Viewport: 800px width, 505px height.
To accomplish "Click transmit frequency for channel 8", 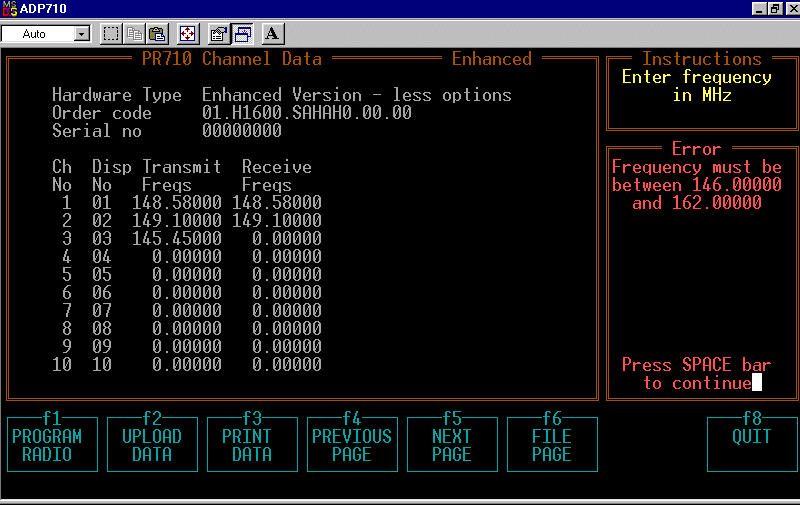I will pyautogui.click(x=187, y=328).
